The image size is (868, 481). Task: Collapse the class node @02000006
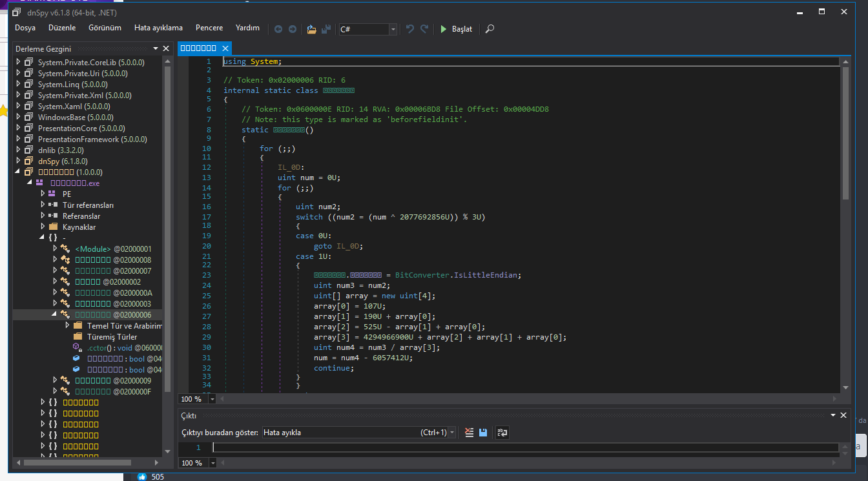click(55, 314)
